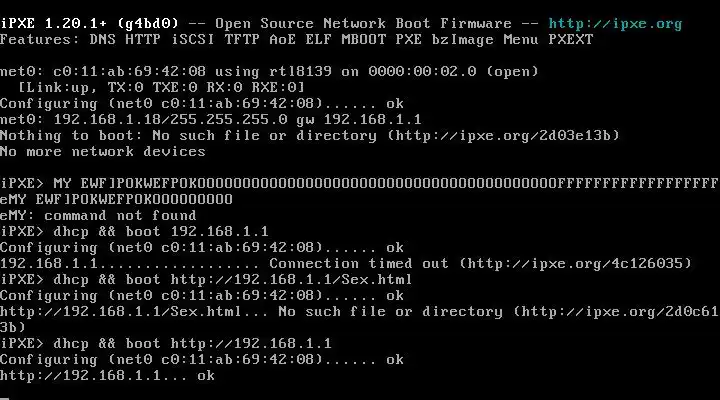Click the rtl8139 driver name
720x400 pixels.
click(x=300, y=72)
